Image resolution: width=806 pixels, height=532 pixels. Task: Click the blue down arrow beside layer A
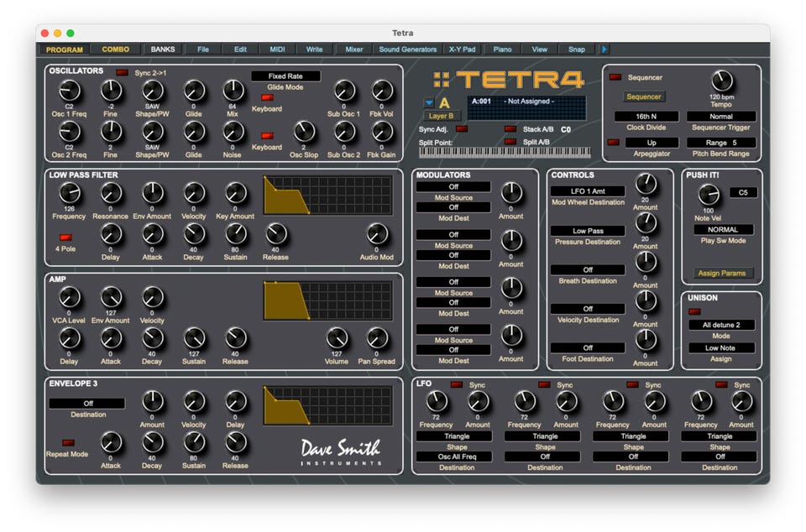[x=428, y=103]
